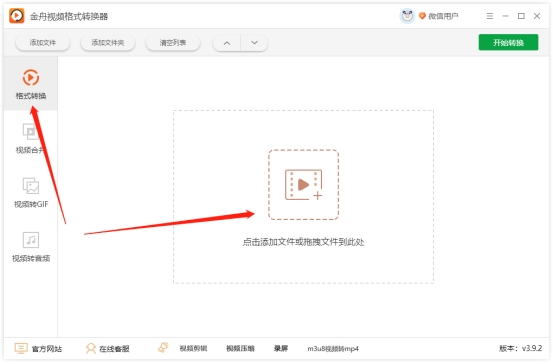This screenshot has height=364, width=553.
Task: Click the 微信用户 account label
Action: 443,16
